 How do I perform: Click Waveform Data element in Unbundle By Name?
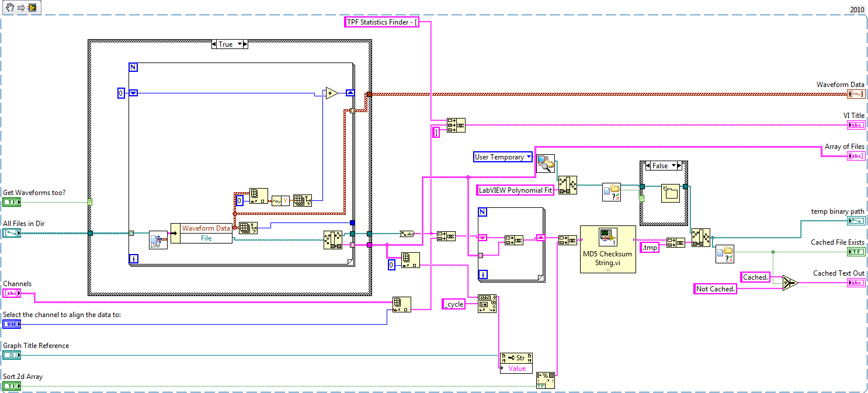(x=206, y=228)
